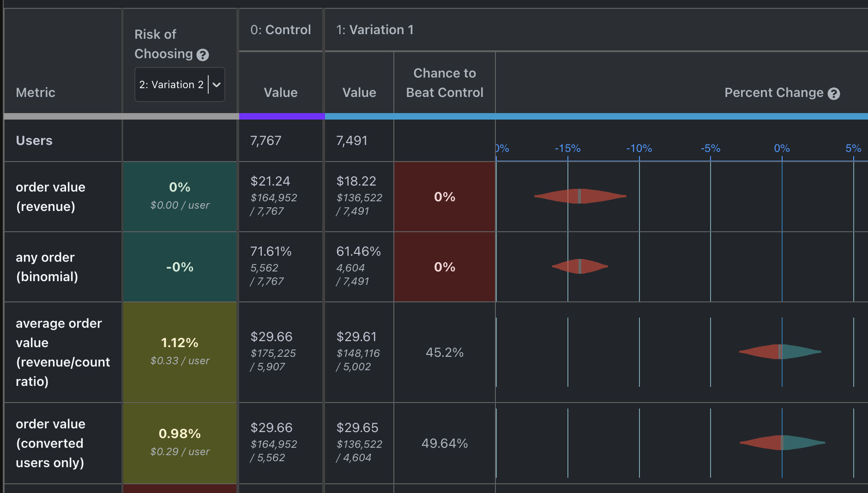The height and width of the screenshot is (493, 868).
Task: Open the Percent Change help tooltip
Action: coord(834,93)
